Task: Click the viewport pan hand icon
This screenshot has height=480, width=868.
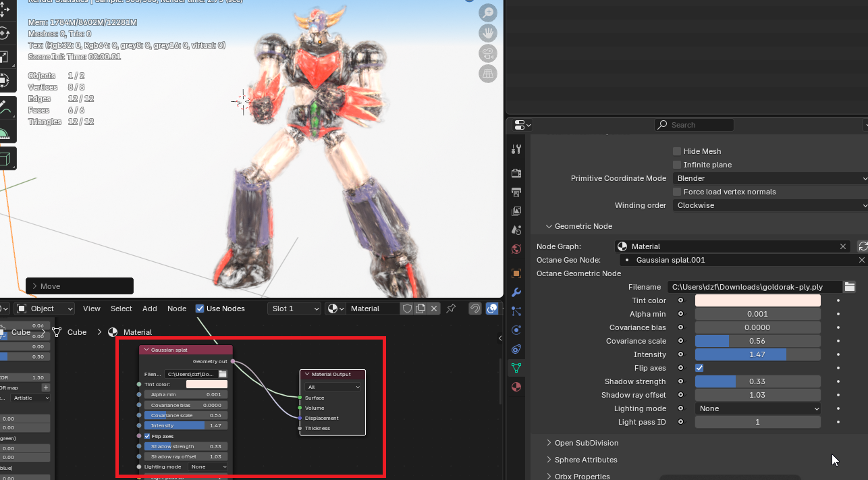Action: (x=488, y=33)
